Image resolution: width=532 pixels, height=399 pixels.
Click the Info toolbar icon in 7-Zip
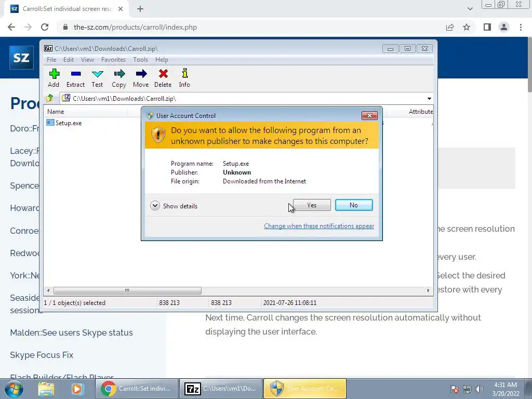(x=184, y=78)
